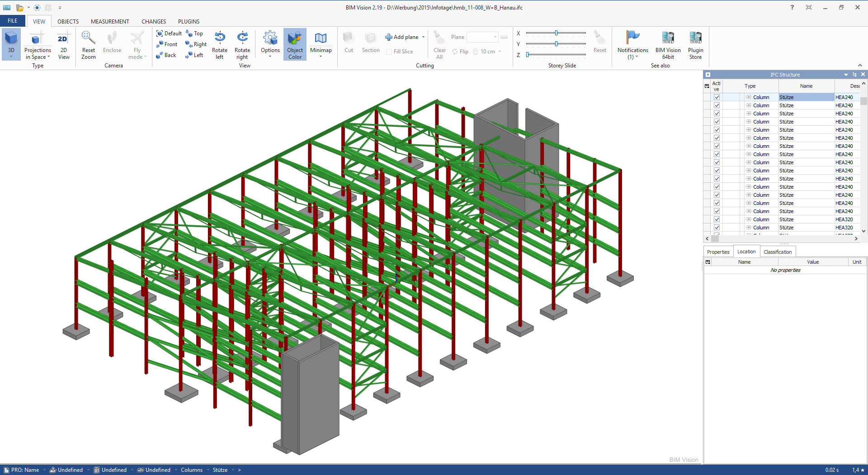Open the Classification tab
This screenshot has width=868, height=475.
coord(777,252)
